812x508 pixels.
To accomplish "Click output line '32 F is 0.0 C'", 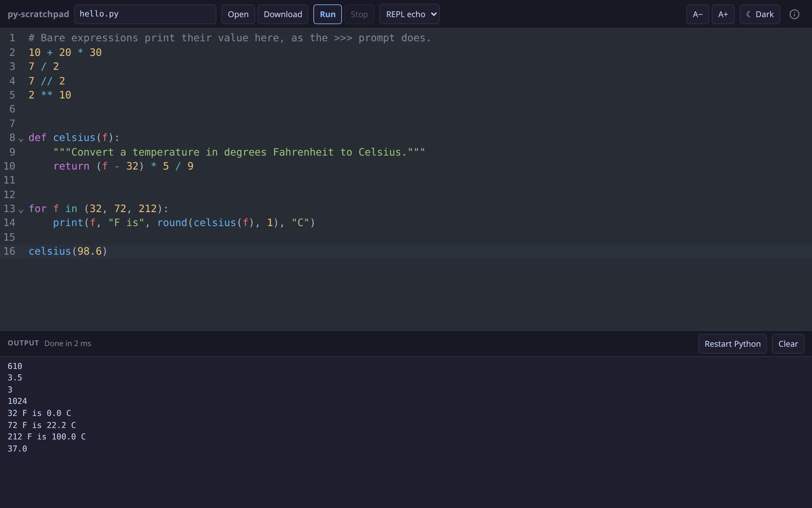I will [40, 413].
